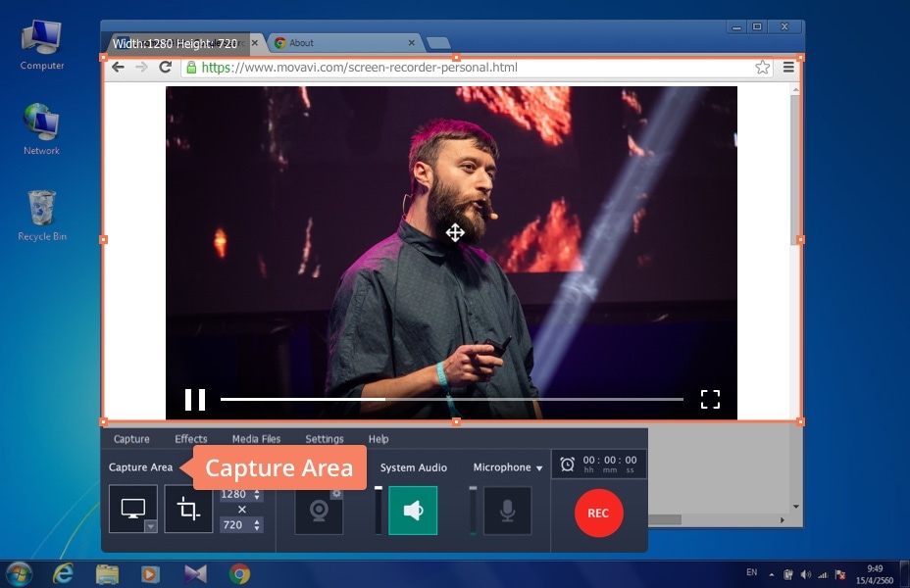Select the crop capture area tool

point(188,509)
